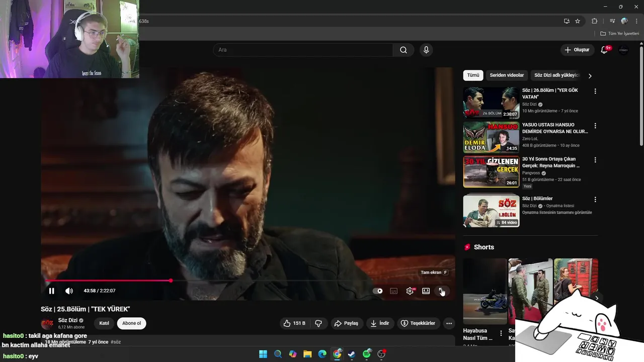Screen dimensions: 644x362
Task: Open Chrome three-dot menu
Action: point(636,21)
